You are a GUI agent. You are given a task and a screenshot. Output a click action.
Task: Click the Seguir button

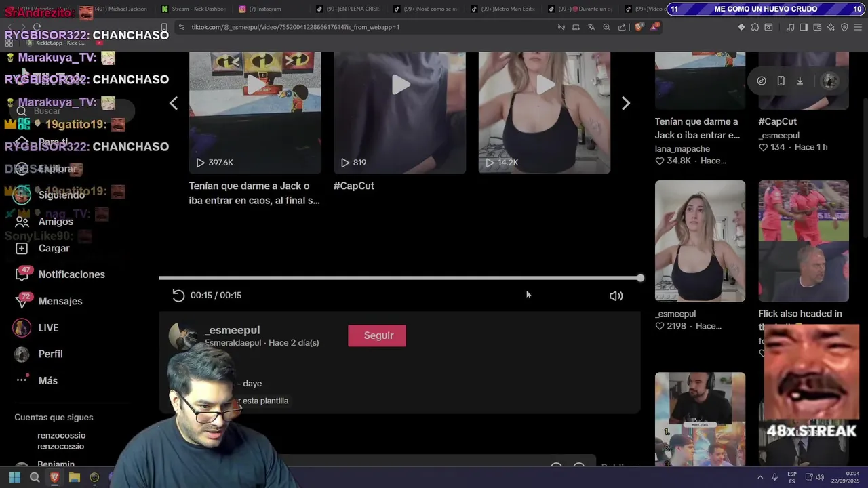coord(377,335)
